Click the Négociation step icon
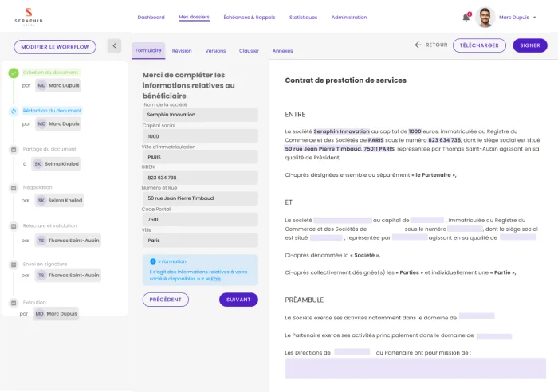The width and height of the screenshot is (558, 392). (14, 188)
